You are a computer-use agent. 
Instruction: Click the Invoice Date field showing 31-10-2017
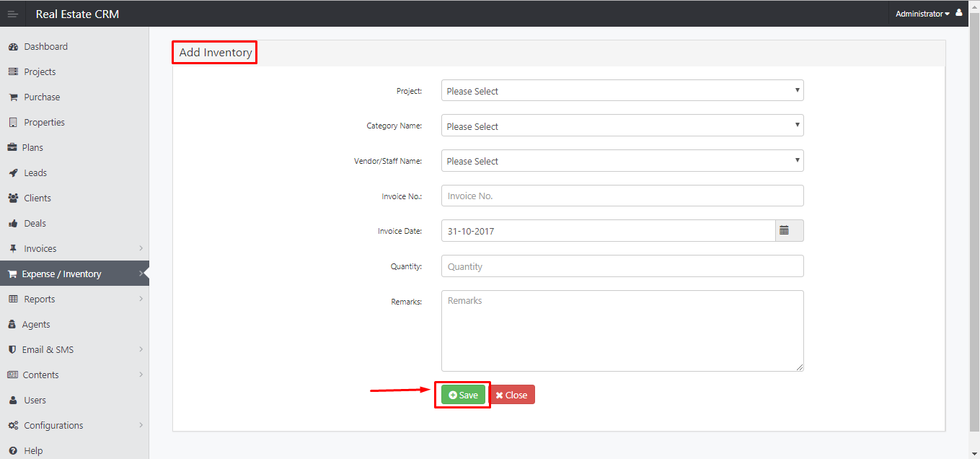point(608,231)
